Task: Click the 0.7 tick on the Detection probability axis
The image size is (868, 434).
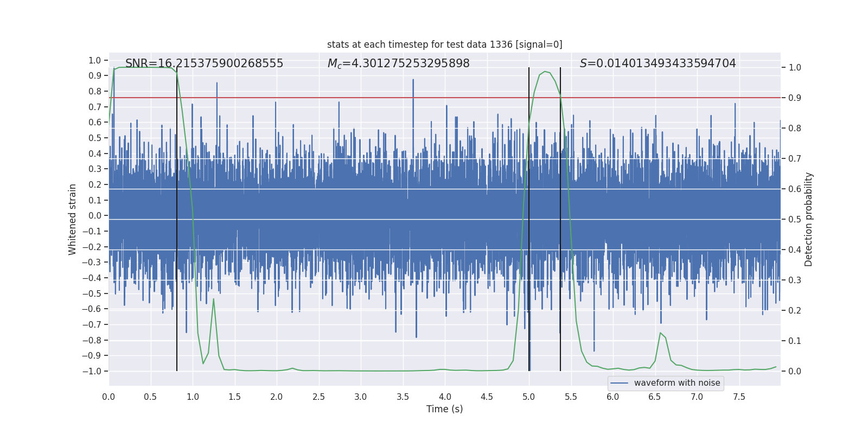Action: pos(795,159)
